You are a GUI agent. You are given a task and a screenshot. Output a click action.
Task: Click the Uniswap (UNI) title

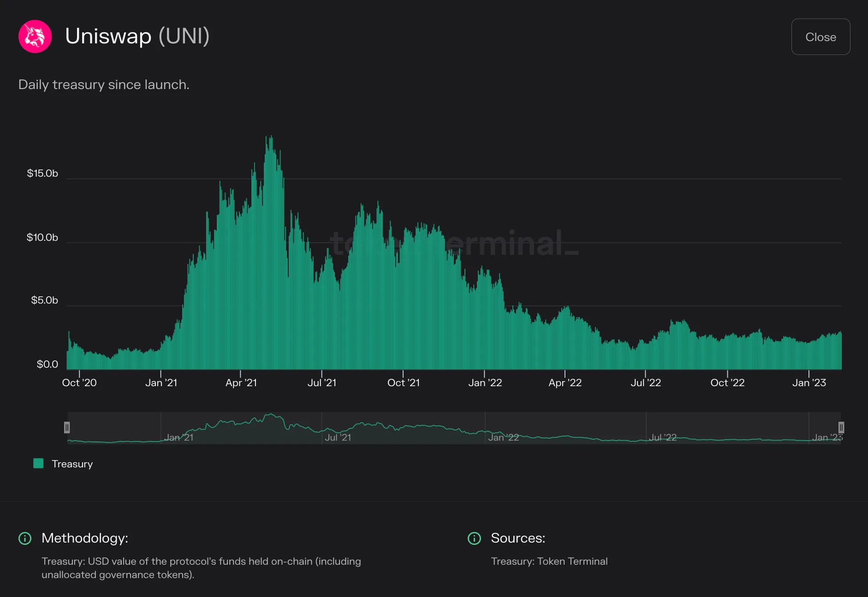point(137,36)
